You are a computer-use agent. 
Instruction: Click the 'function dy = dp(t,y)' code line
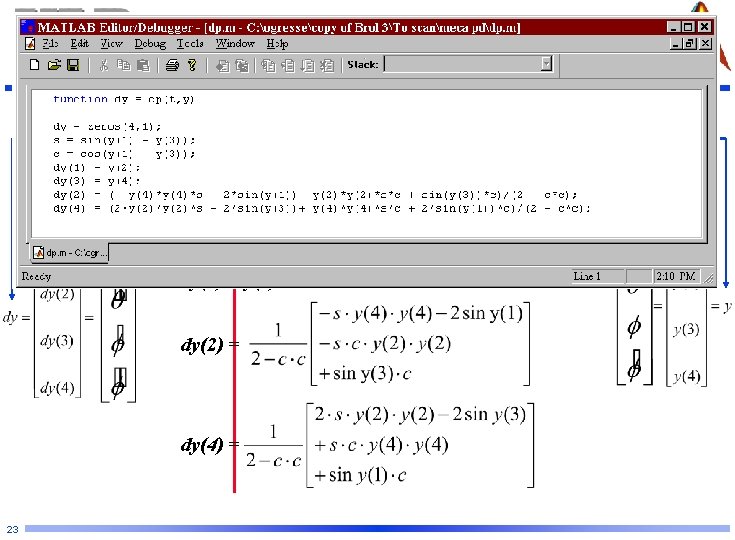123,99
